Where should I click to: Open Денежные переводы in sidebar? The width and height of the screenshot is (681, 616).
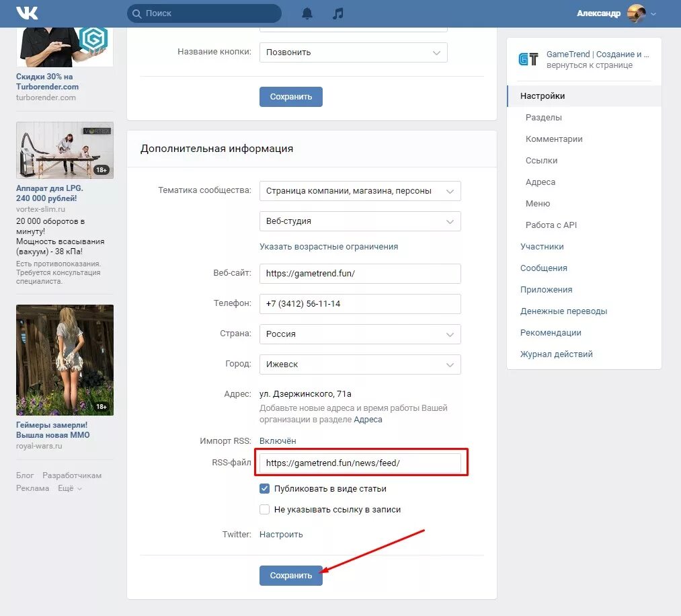(x=563, y=311)
